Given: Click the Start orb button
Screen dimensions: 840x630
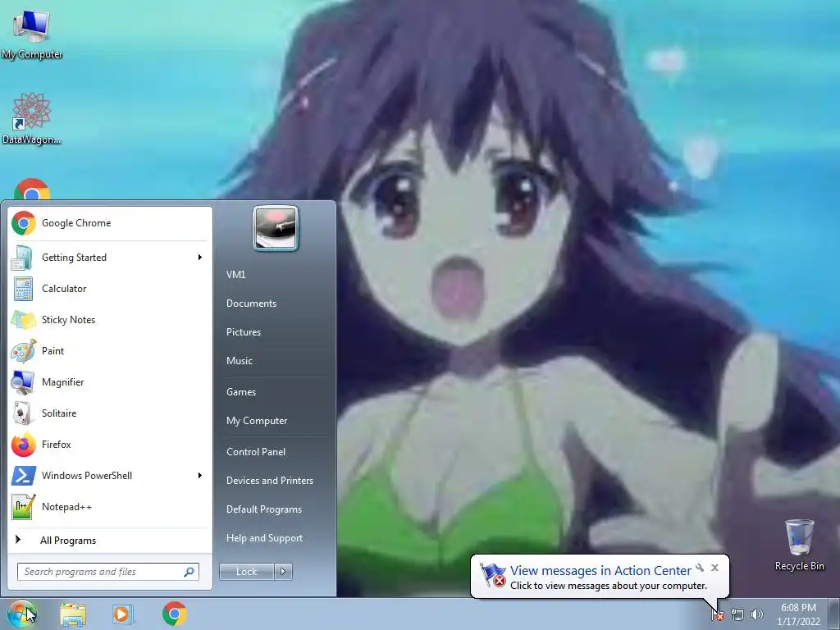Looking at the screenshot, I should pyautogui.click(x=22, y=614).
